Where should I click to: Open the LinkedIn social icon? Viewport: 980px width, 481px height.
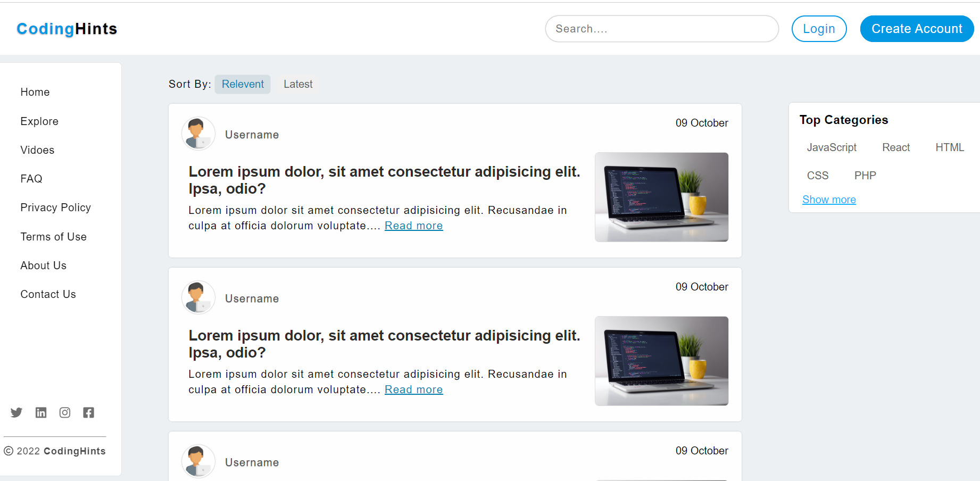(x=41, y=412)
